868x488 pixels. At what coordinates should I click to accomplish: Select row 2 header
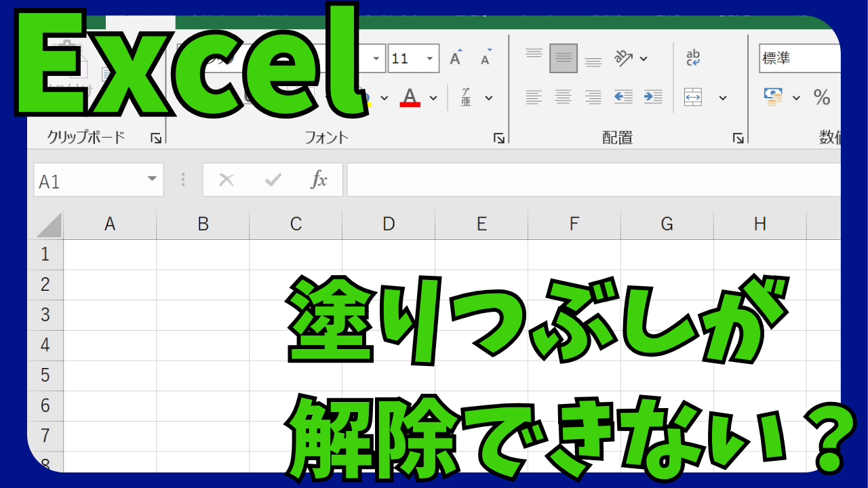point(45,285)
